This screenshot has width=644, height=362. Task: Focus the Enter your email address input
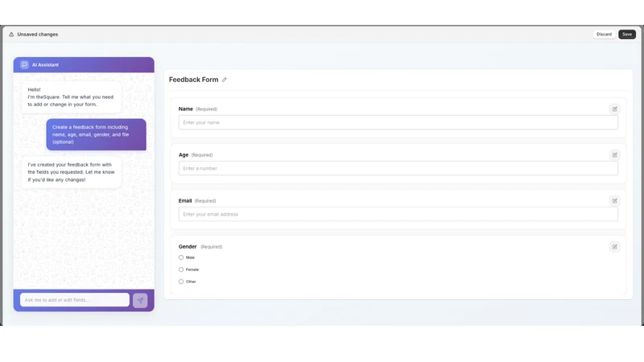coord(398,214)
